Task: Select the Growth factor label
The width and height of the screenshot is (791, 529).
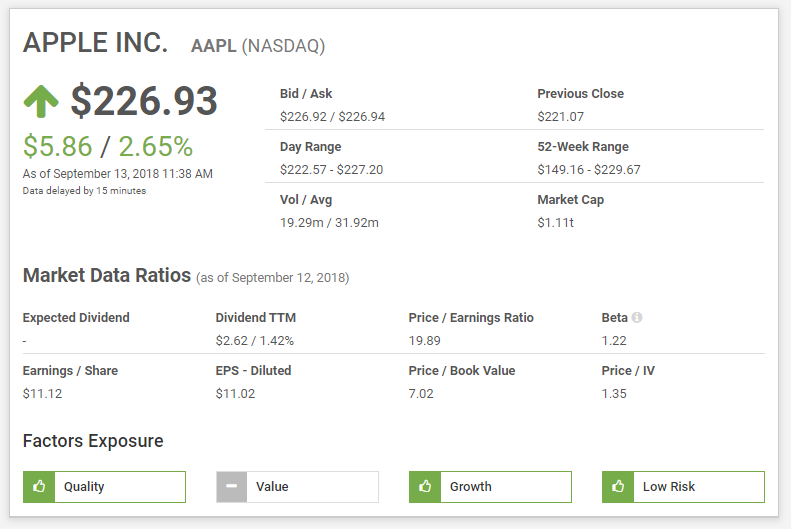Action: pyautogui.click(x=471, y=487)
